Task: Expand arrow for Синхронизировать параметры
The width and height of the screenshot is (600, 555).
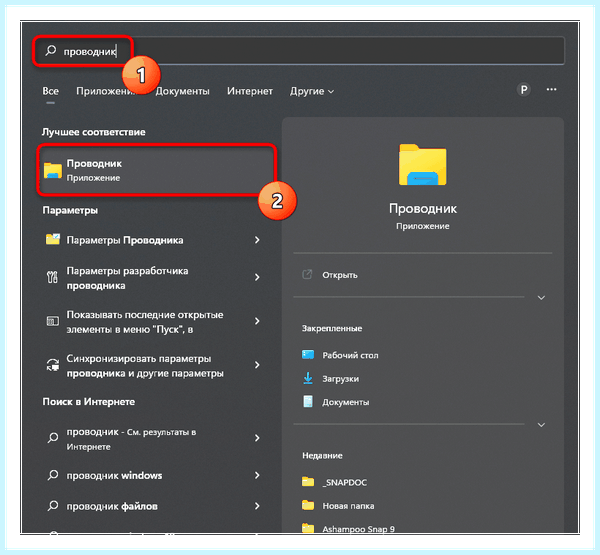Action: 257,365
